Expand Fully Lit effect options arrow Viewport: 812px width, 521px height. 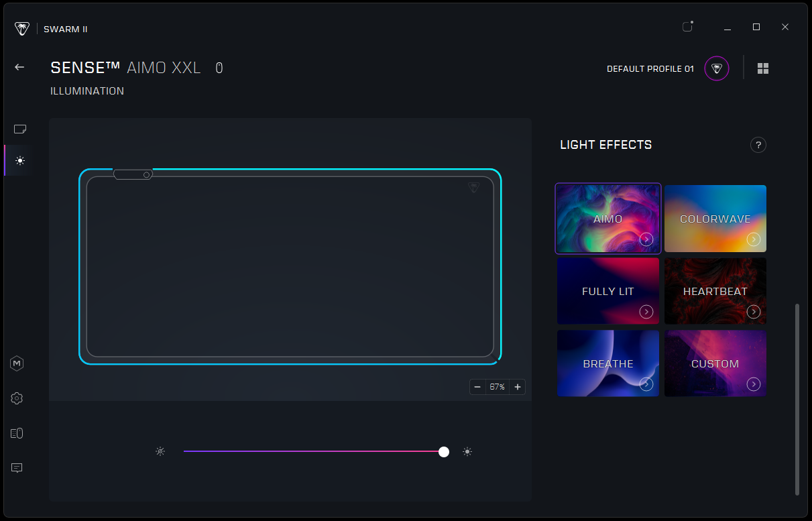pos(646,312)
